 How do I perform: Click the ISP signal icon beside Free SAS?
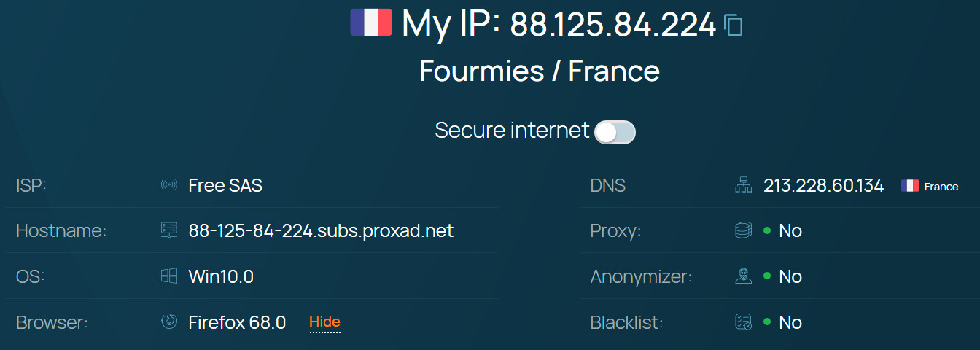(169, 185)
